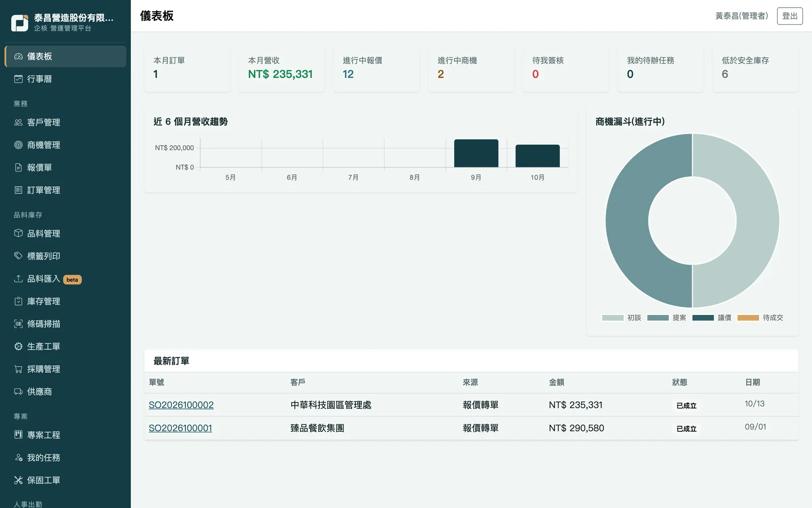This screenshot has height=508, width=812.
Task: Click the 生產工單 gear icon
Action: [x=18, y=346]
